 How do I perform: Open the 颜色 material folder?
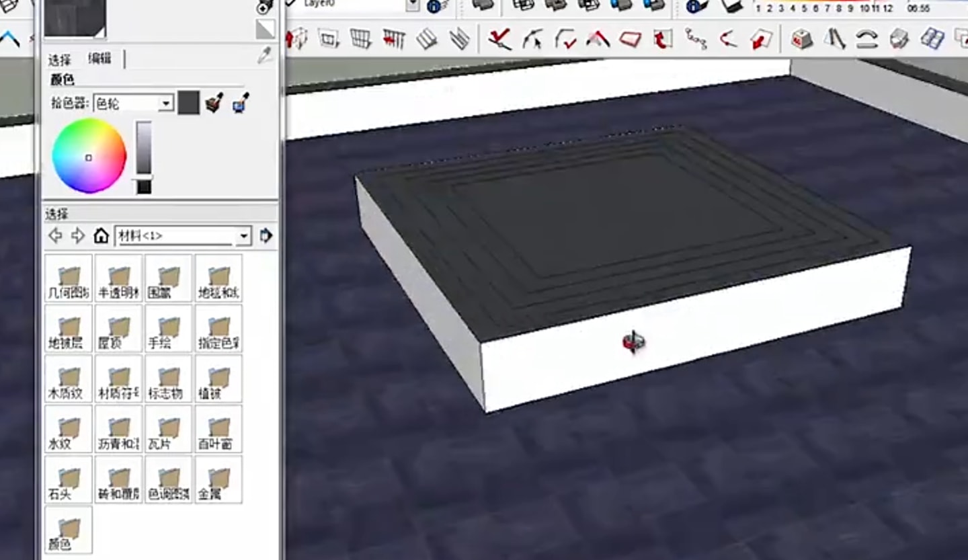tap(69, 530)
